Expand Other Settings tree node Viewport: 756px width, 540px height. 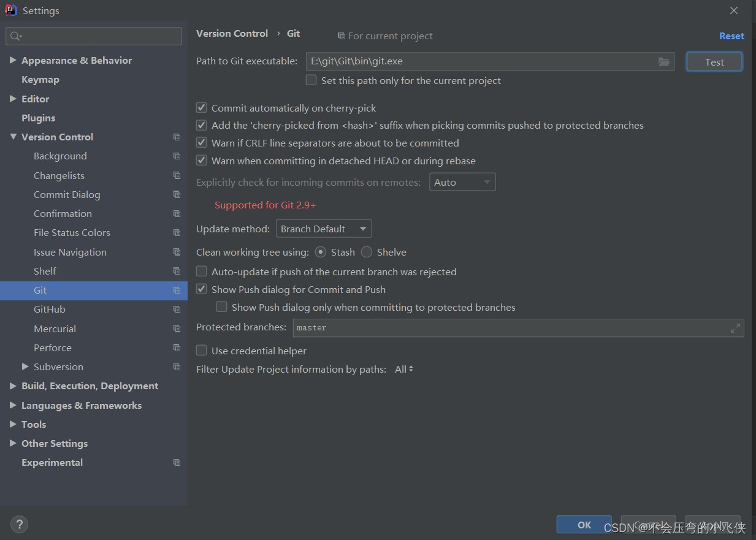[x=13, y=443]
